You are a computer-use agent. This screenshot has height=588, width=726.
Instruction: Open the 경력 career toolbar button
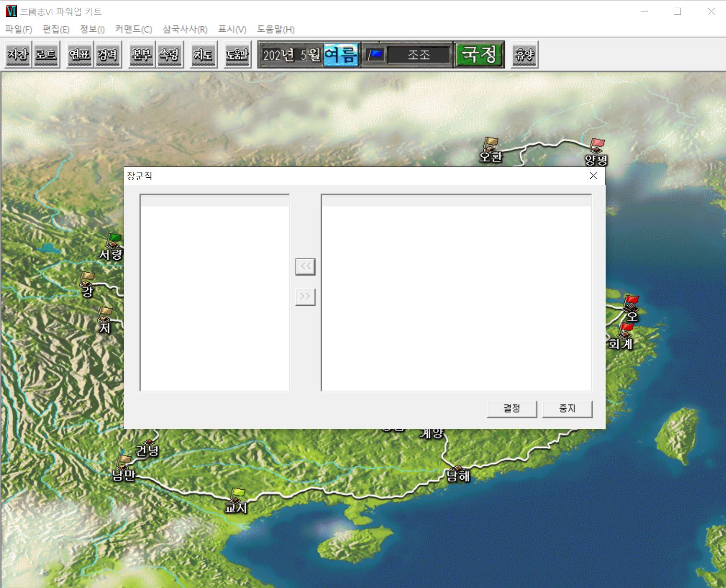point(107,55)
